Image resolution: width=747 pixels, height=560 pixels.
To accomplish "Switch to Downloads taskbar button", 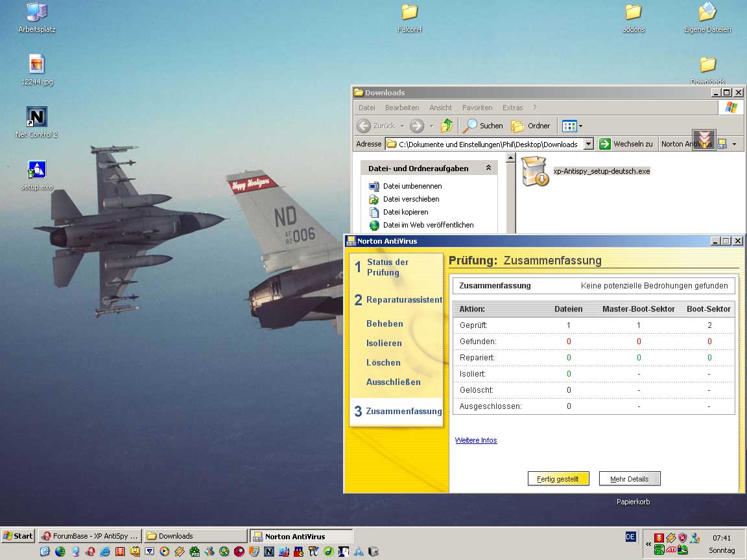I will click(x=195, y=536).
